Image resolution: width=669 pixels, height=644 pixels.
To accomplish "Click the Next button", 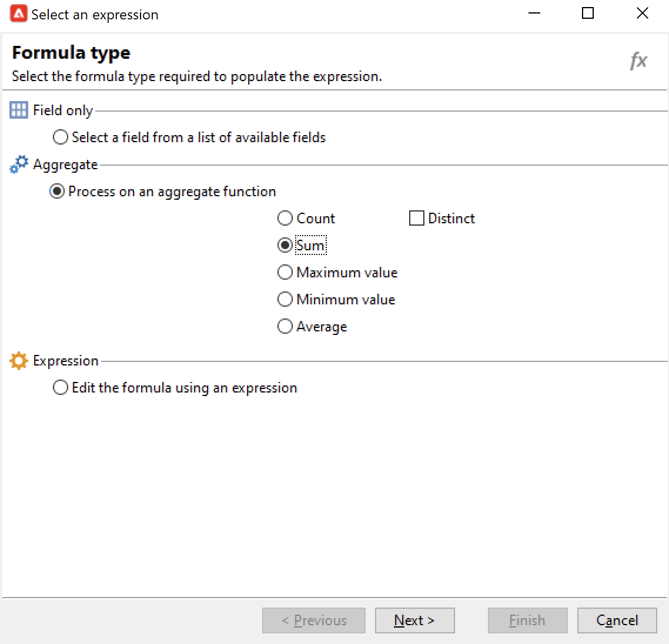I will pos(414,620).
